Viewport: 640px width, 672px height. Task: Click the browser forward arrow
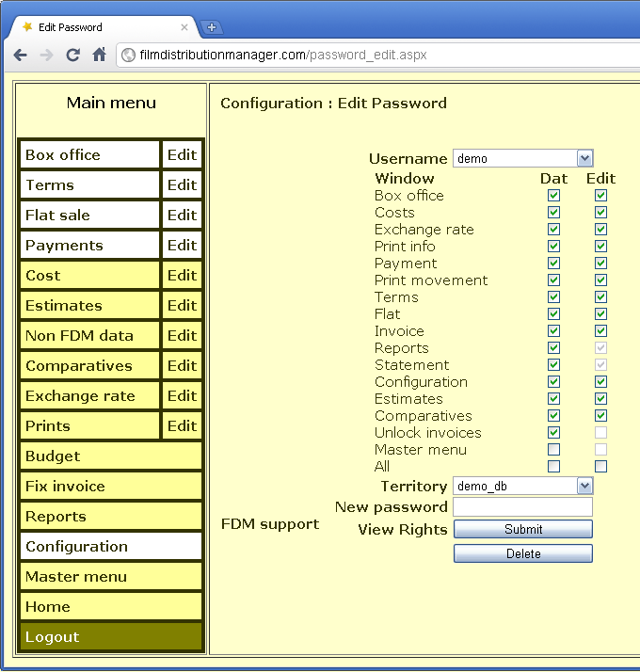46,55
